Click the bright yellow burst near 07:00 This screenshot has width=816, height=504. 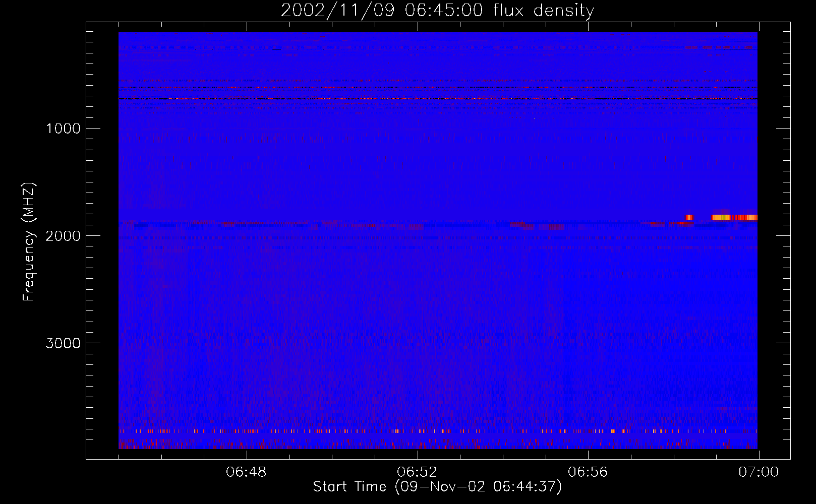click(734, 217)
